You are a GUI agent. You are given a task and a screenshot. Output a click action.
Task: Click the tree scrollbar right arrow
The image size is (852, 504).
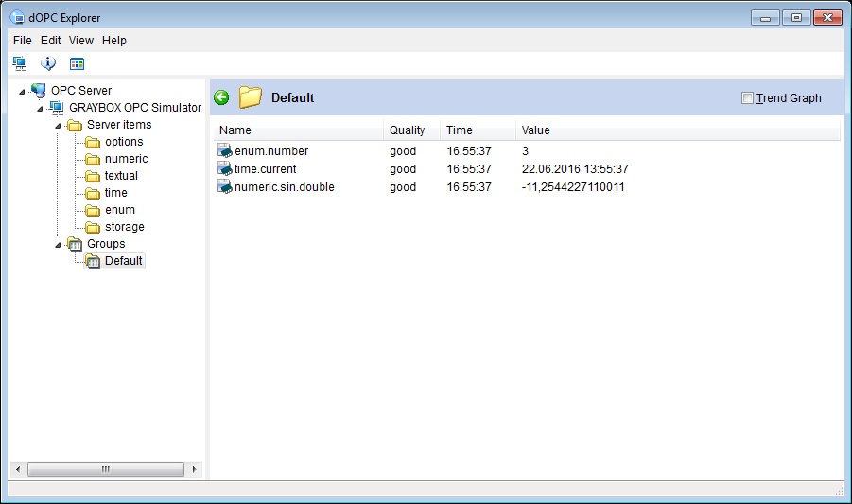pyautogui.click(x=195, y=469)
